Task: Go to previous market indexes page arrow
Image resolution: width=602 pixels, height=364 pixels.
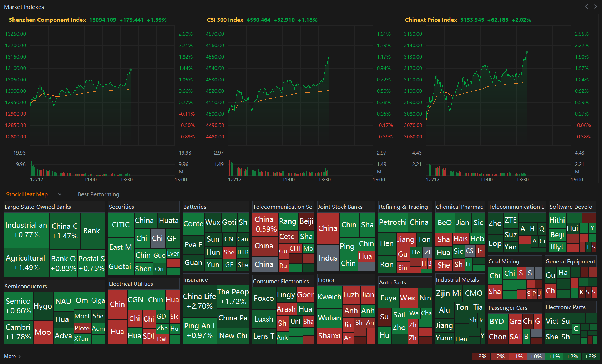Action: click(x=587, y=6)
